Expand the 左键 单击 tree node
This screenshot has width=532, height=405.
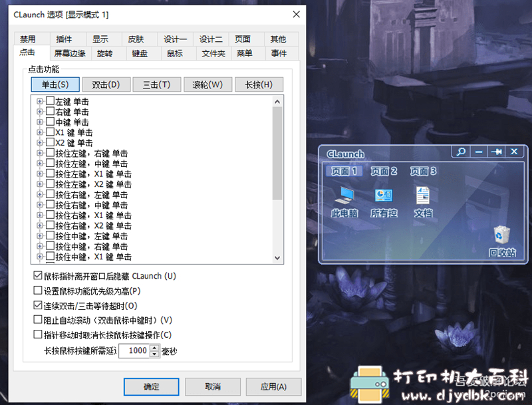tap(40, 102)
